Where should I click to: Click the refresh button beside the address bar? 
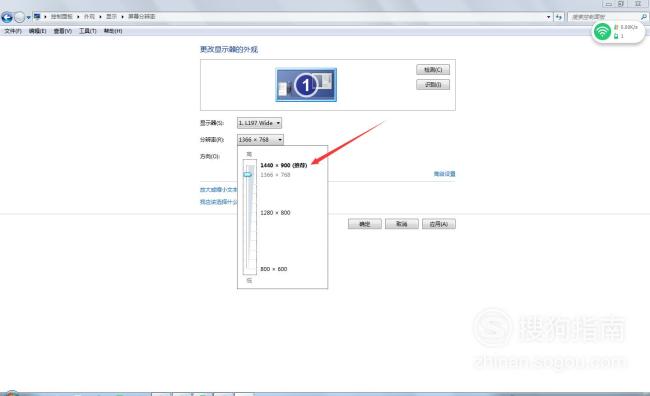coord(559,17)
